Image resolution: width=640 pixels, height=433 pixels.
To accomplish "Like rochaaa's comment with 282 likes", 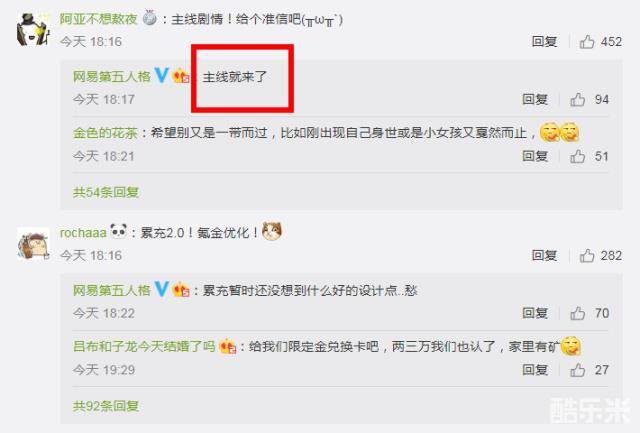I will point(587,255).
